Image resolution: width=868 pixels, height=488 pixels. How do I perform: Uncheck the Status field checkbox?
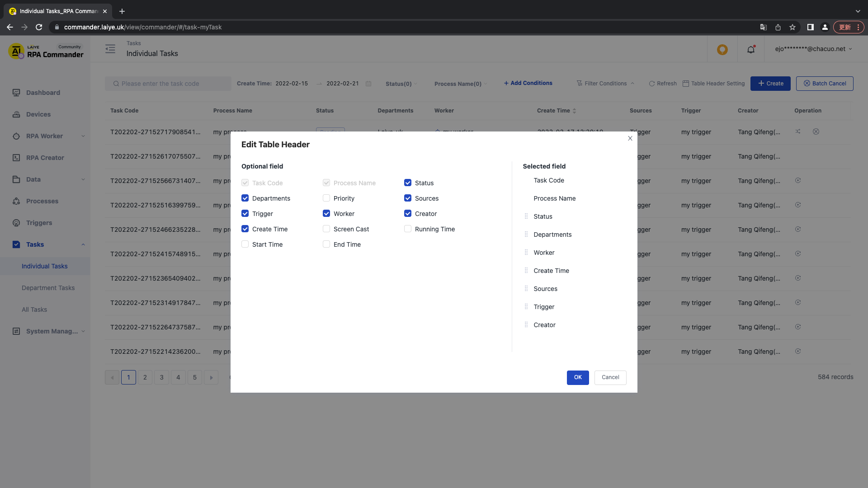point(408,183)
